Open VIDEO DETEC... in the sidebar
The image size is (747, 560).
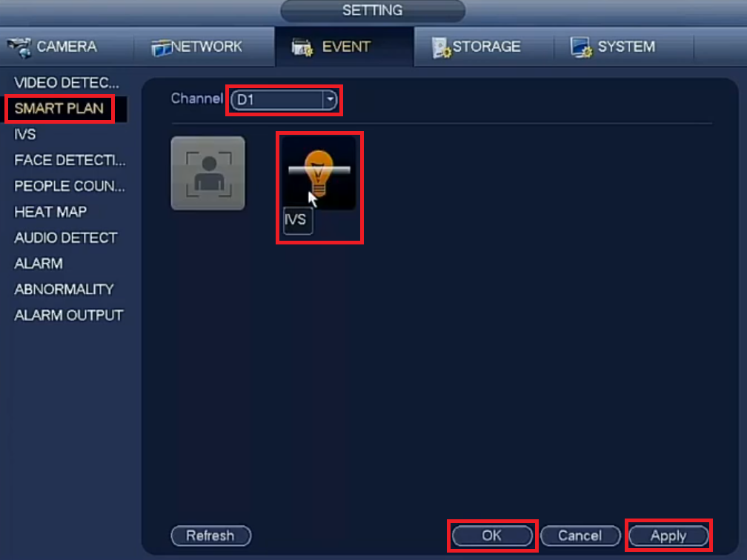(66, 83)
